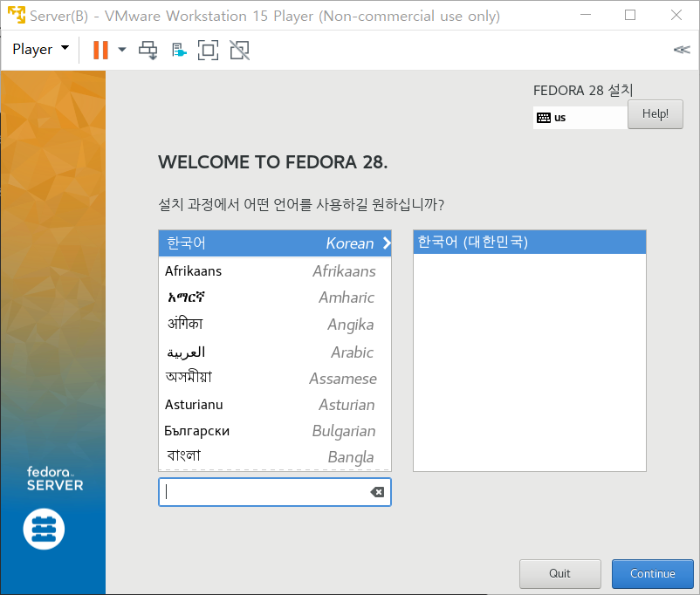Select 한국어 (대한민국) locale
The width and height of the screenshot is (700, 595).
coord(530,243)
